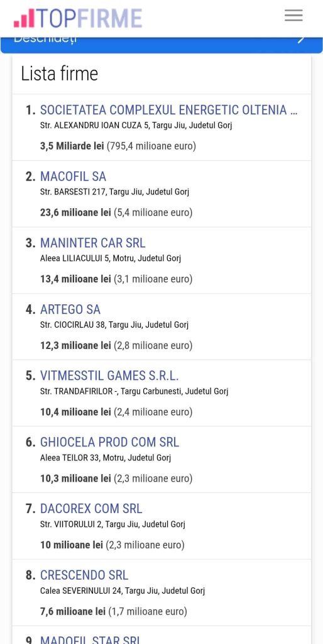Click the TopFirme bar chart logo icon
Viewport: 323px width, 644px height.
point(24,19)
